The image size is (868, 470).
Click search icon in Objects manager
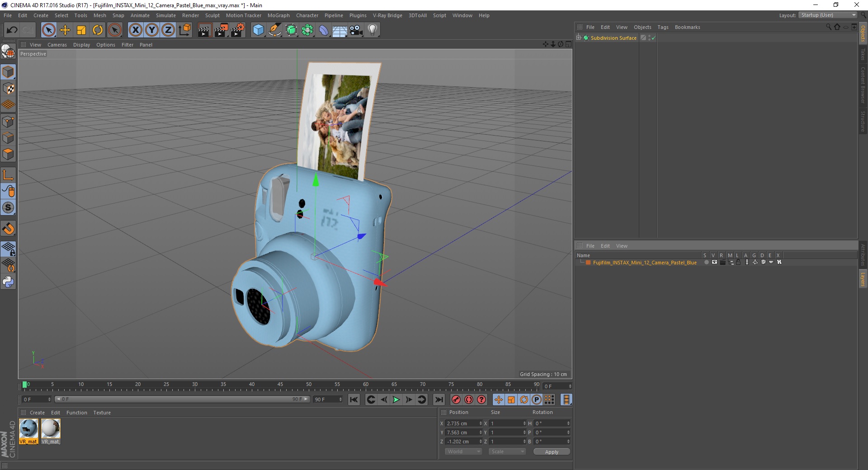829,27
